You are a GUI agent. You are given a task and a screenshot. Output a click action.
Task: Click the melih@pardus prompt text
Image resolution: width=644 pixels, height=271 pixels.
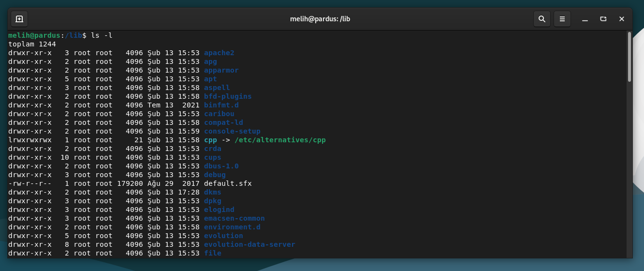tap(34, 35)
